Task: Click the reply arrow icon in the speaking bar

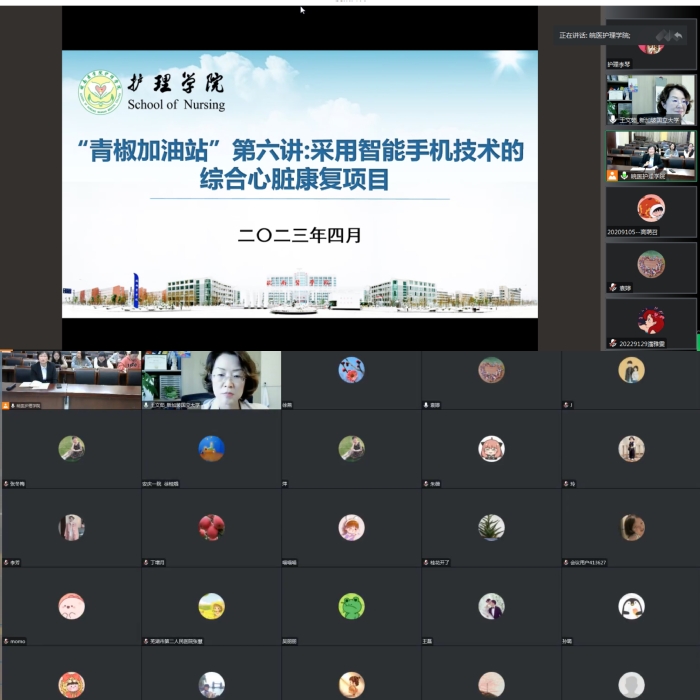Action: click(x=678, y=36)
